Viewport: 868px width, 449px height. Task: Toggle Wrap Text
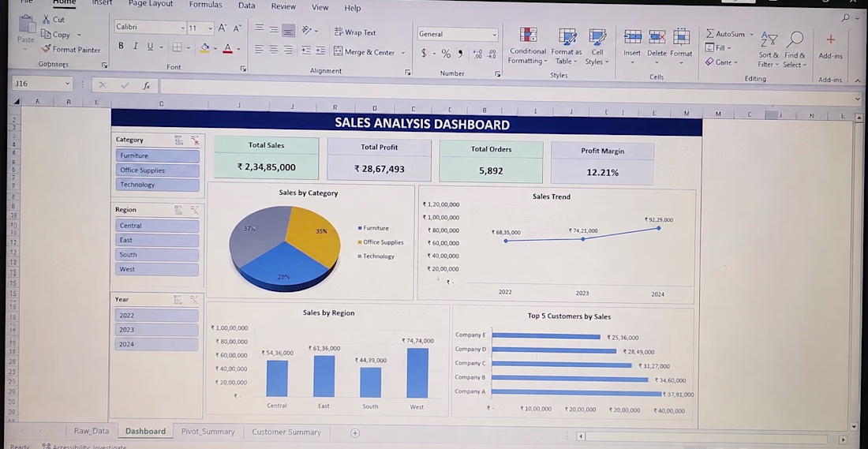(x=355, y=32)
